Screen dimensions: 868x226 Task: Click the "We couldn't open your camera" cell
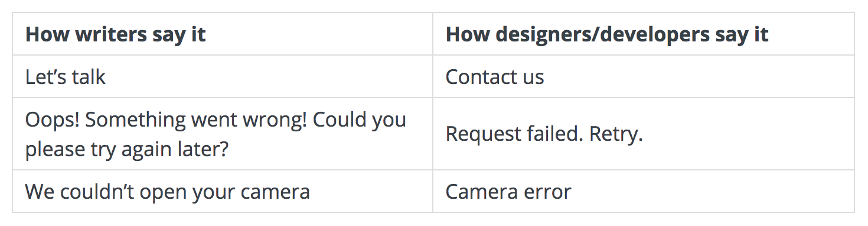[x=223, y=192]
